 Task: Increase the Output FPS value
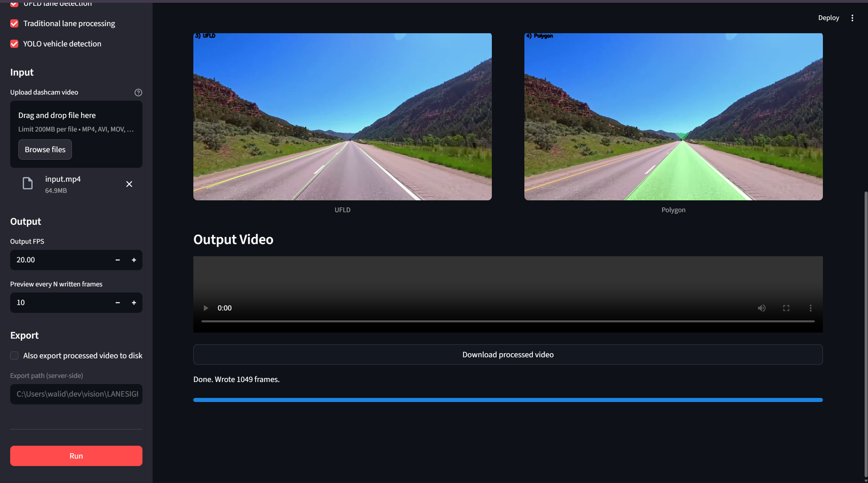click(x=134, y=260)
